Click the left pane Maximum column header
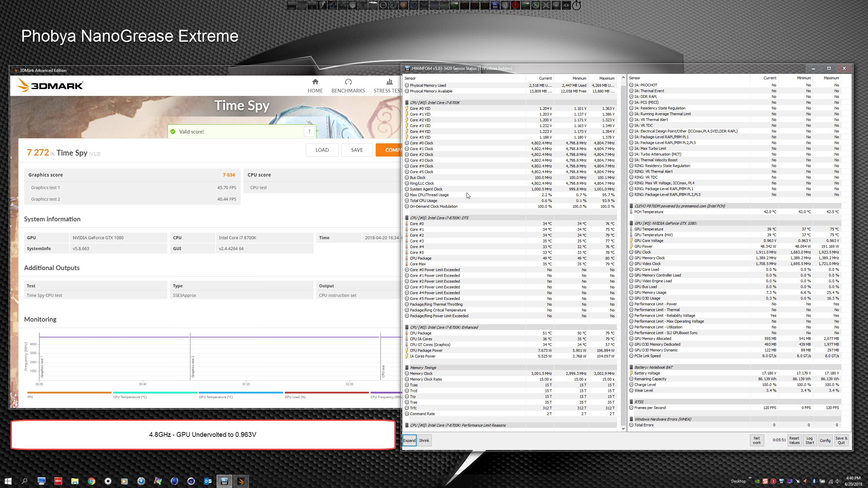Viewport: 868px width, 488px height. pyautogui.click(x=602, y=78)
